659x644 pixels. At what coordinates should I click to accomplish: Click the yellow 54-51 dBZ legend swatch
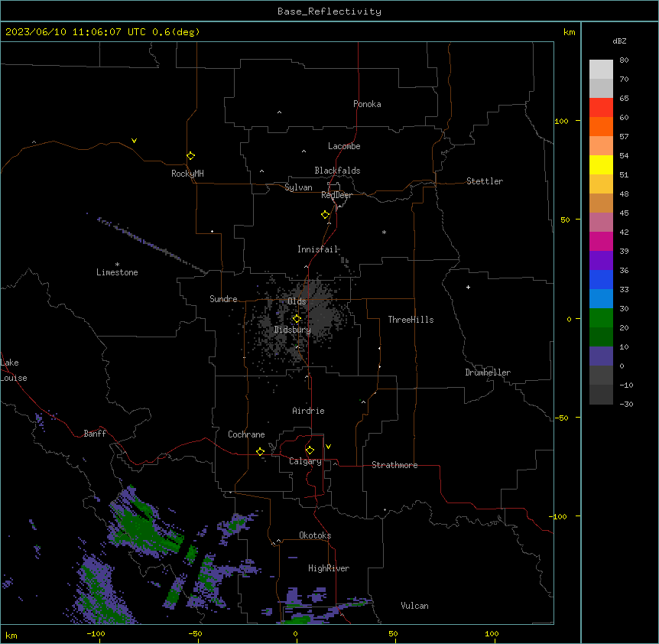[x=601, y=164]
